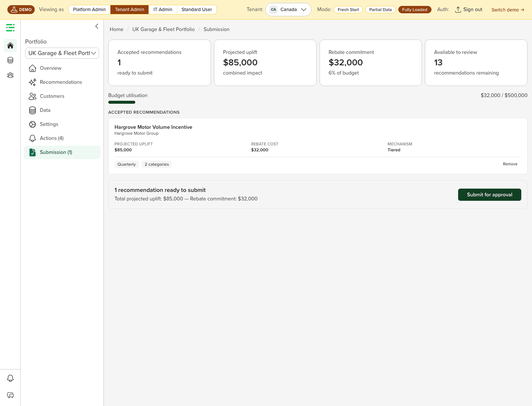Screen dimensions: 532x406
Task: Go to UK Garage & Fleet Portfolio breadcrumb
Action: click(163, 30)
